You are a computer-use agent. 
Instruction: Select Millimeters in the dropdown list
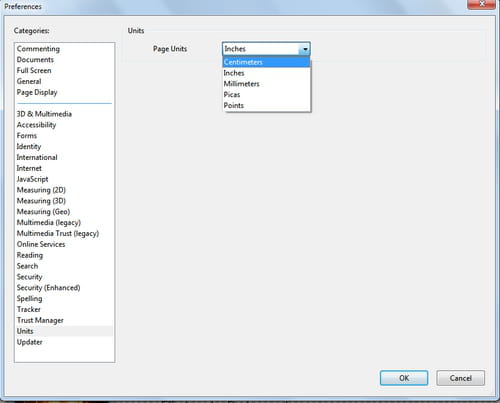coord(266,84)
